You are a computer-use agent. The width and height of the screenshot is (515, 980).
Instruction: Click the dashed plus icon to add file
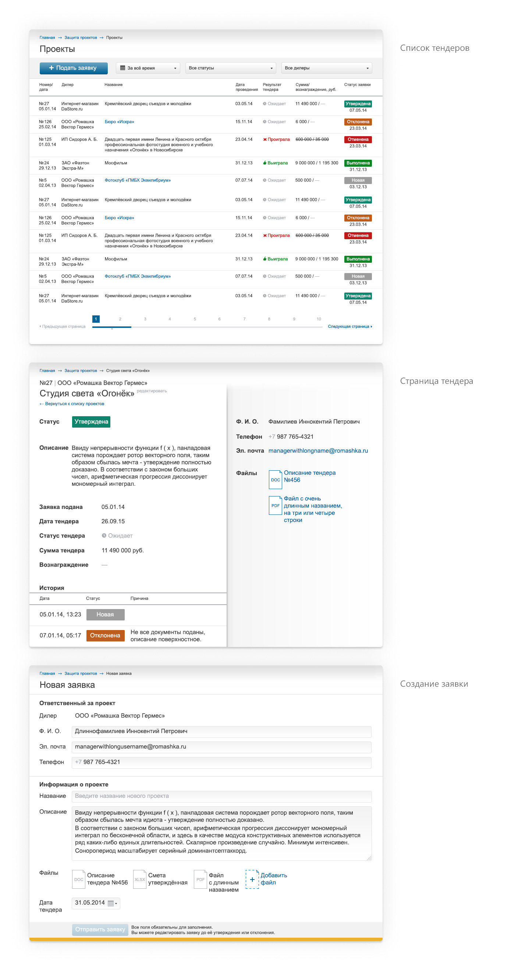[252, 879]
